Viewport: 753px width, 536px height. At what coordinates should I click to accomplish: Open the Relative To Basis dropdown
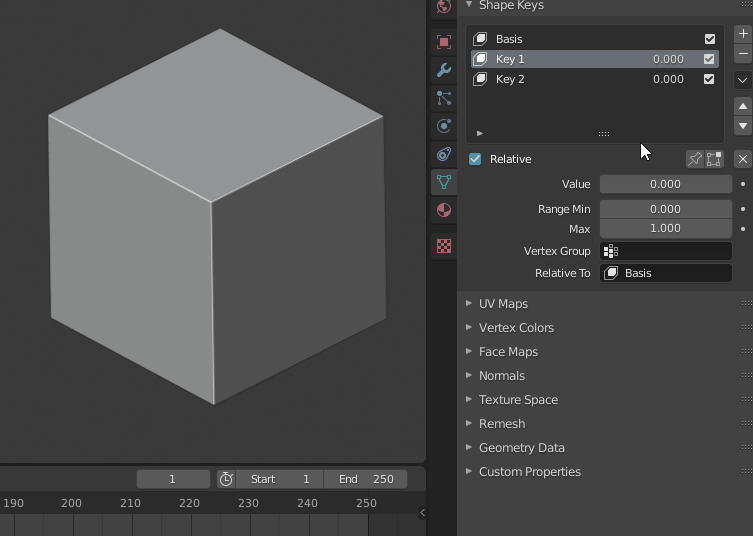click(x=666, y=273)
